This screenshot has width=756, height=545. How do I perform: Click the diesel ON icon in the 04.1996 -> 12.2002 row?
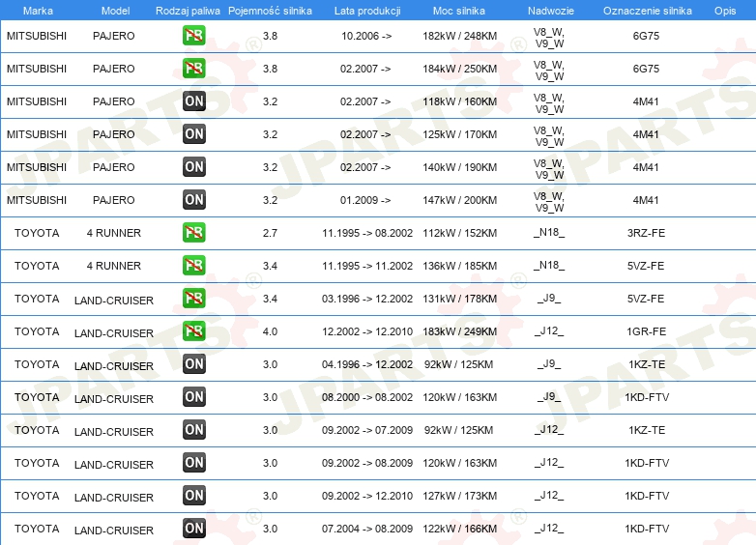pos(193,363)
